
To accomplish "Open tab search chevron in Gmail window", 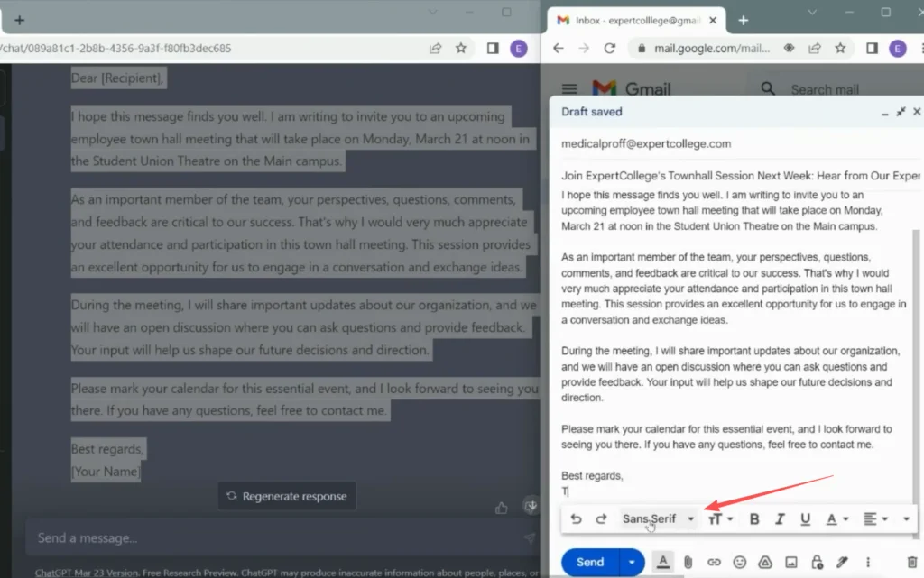I will [x=812, y=13].
